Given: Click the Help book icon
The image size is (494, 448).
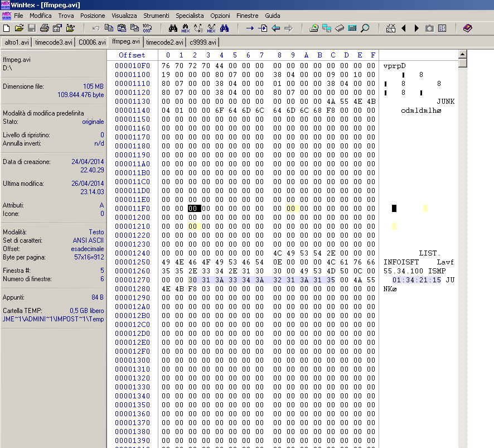Looking at the screenshot, I should tap(467, 28).
